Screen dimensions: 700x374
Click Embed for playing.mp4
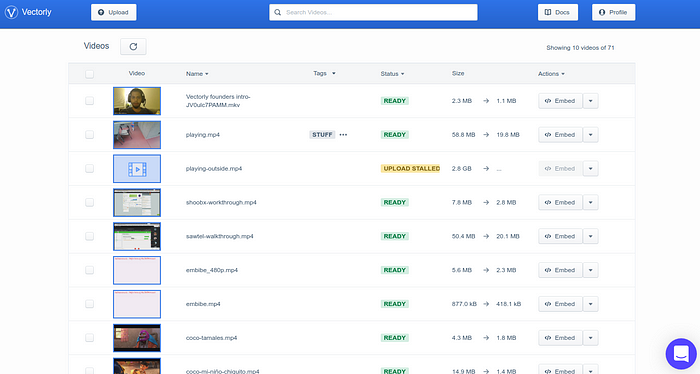pos(560,135)
